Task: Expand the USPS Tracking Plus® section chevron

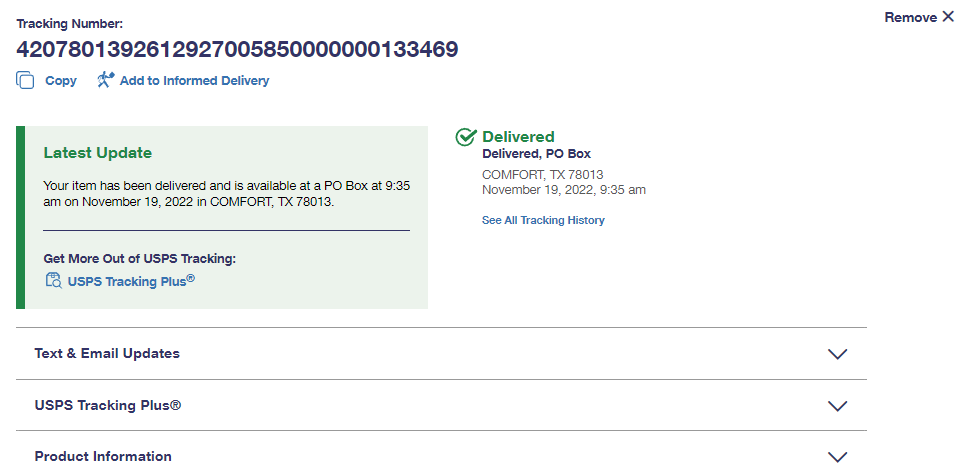Action: 837,406
